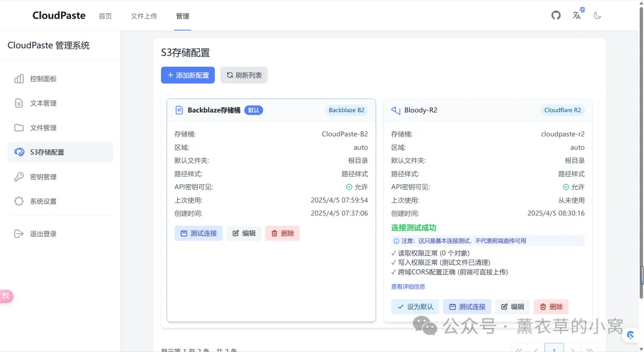The width and height of the screenshot is (644, 352).
Task: Click the 跨域CORS配置正确 result line
Action: [x=450, y=272]
